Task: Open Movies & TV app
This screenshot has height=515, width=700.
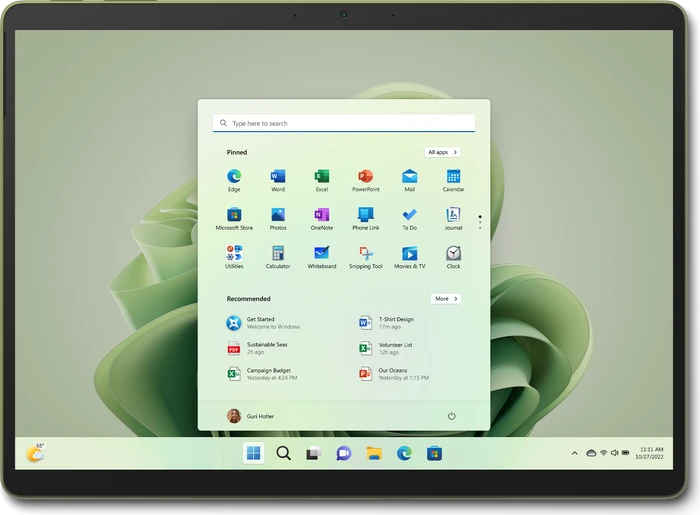Action: 409,257
